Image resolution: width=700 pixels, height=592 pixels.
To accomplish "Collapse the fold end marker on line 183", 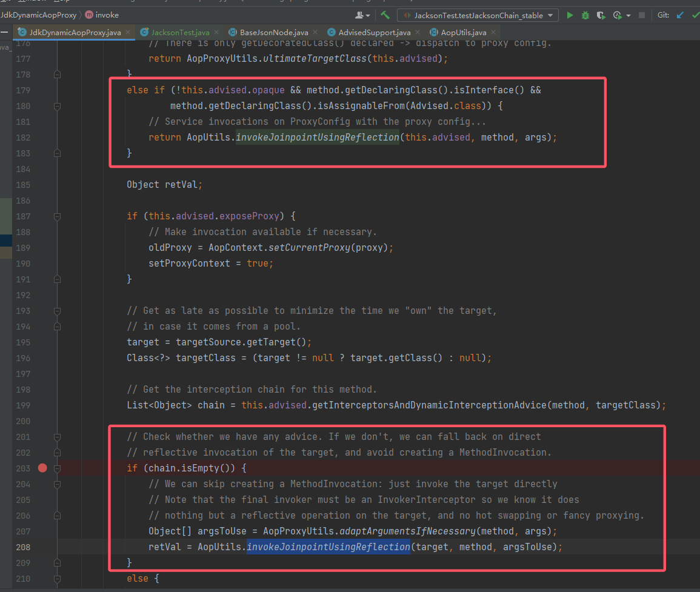I will click(x=57, y=153).
